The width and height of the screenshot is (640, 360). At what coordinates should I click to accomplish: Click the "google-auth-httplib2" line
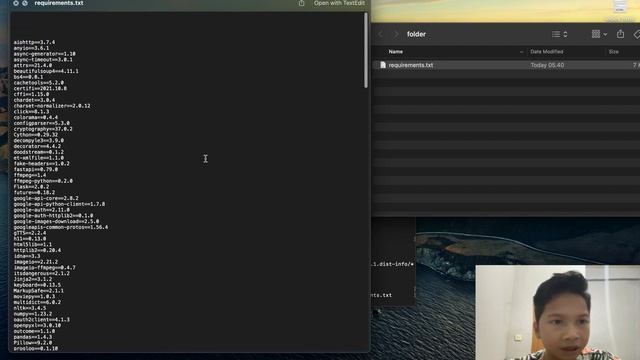53,216
